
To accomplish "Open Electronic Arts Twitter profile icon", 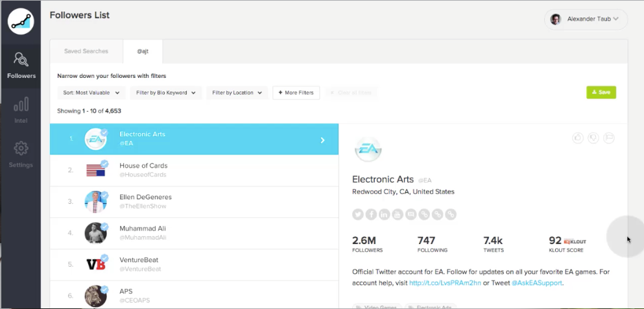I will tap(358, 214).
